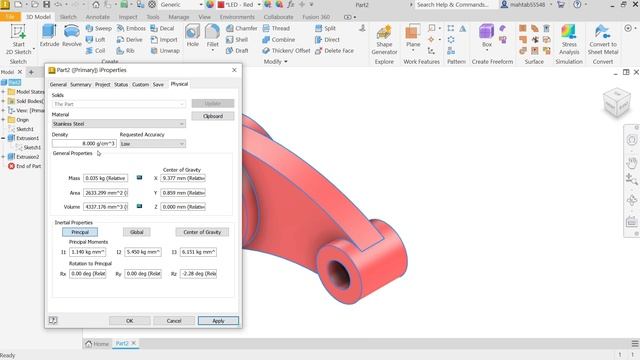Select the Hole tool

(x=192, y=36)
